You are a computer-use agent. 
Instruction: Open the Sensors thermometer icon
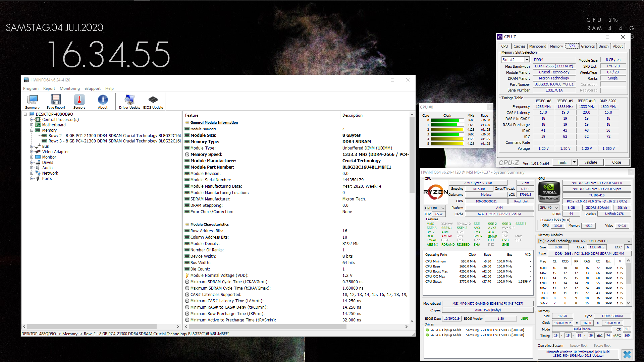click(x=79, y=102)
